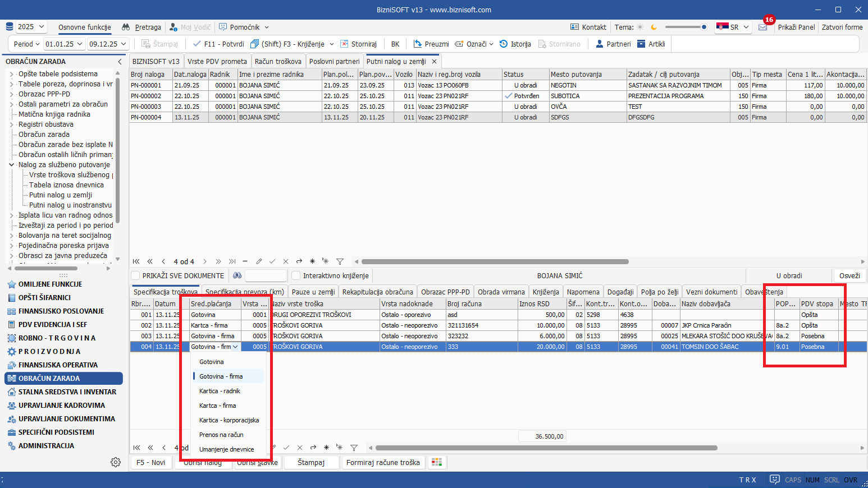This screenshot has height=488, width=868.
Task: Open the Partneri toolbar icon
Action: click(600, 44)
